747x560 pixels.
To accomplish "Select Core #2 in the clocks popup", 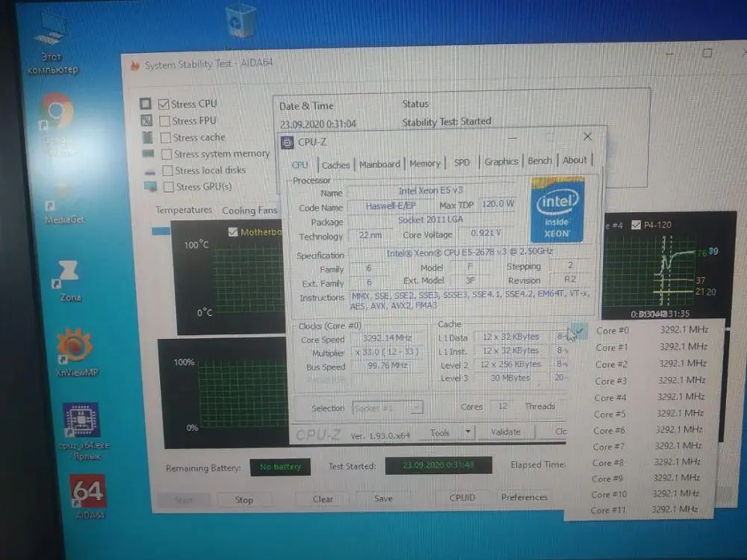I will pyautogui.click(x=651, y=364).
